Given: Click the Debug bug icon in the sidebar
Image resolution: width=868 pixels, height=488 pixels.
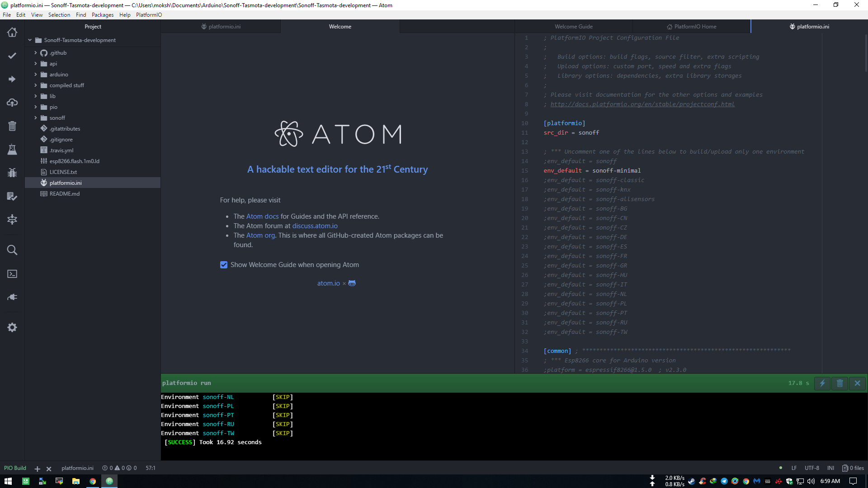Looking at the screenshot, I should pos(12,173).
